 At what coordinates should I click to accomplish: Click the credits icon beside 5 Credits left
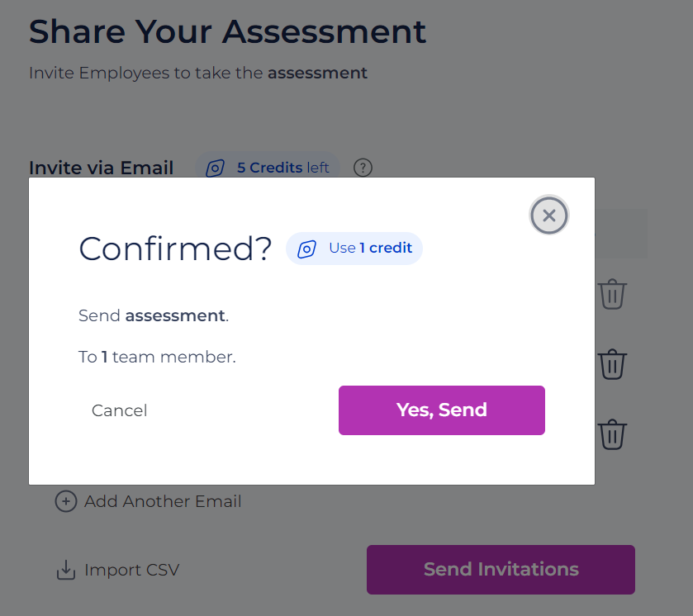pyautogui.click(x=216, y=168)
